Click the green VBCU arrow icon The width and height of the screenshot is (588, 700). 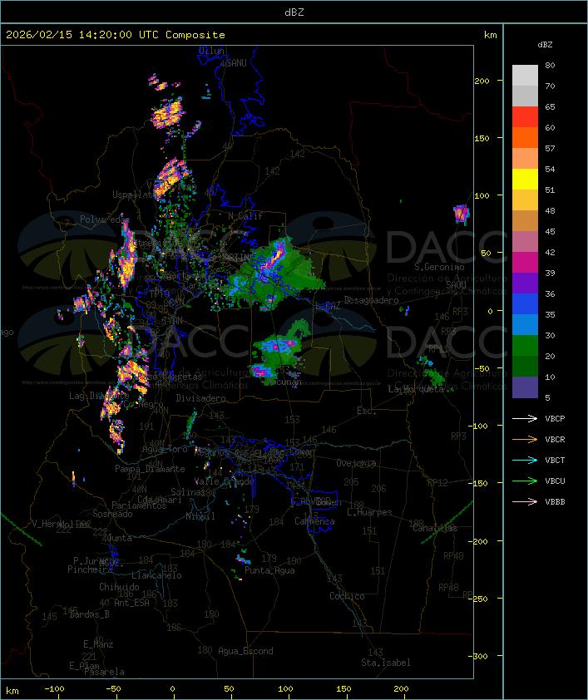(525, 481)
